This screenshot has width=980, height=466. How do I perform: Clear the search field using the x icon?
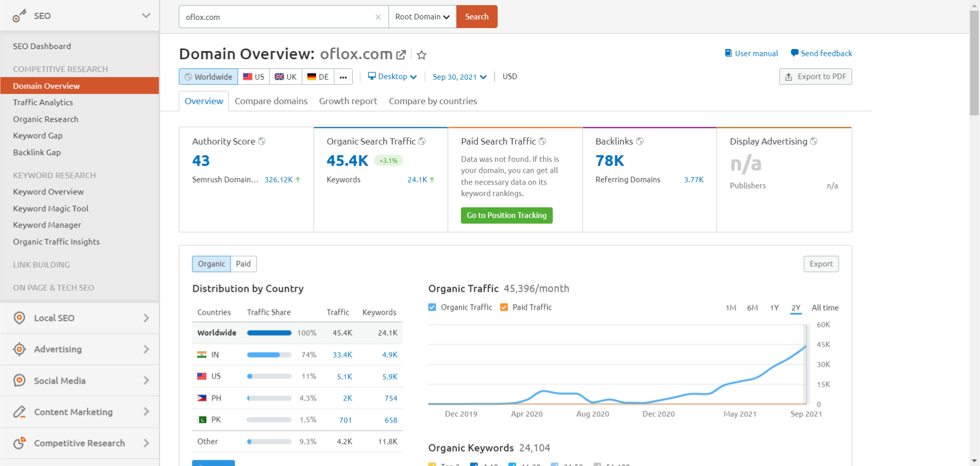pos(378,17)
